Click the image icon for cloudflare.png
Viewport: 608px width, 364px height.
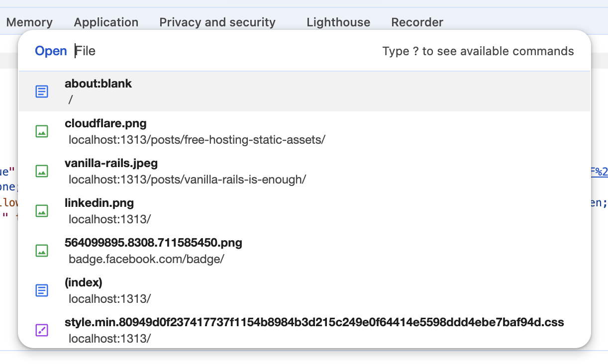[42, 131]
